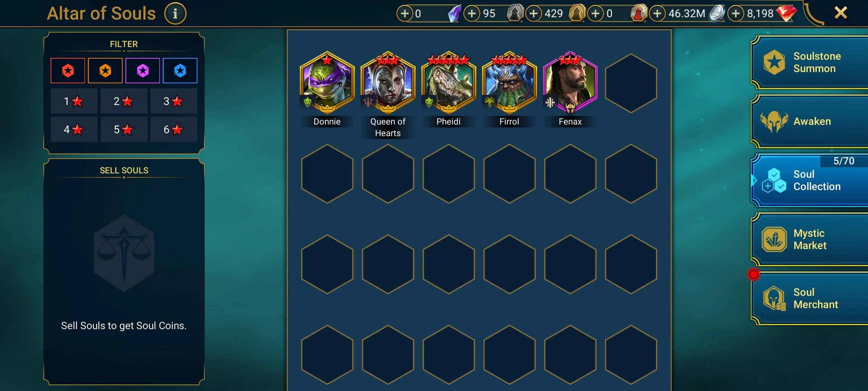Select the Firrol soul icon

[x=509, y=83]
